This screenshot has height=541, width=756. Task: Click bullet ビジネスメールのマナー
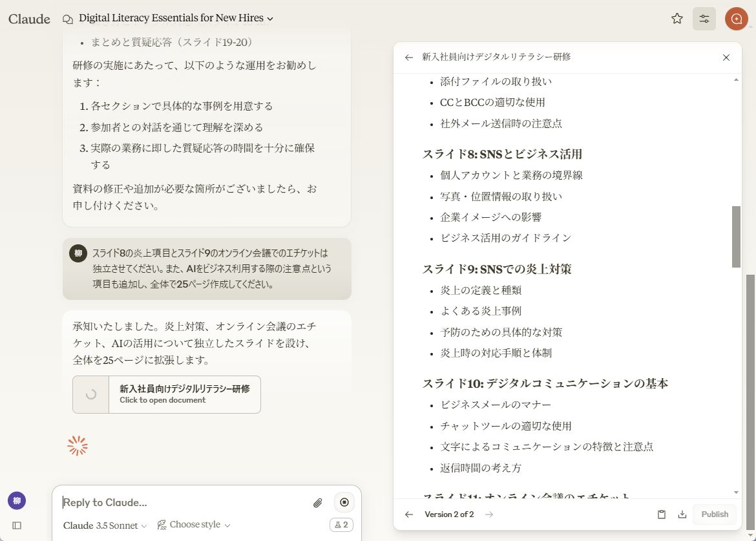click(495, 405)
